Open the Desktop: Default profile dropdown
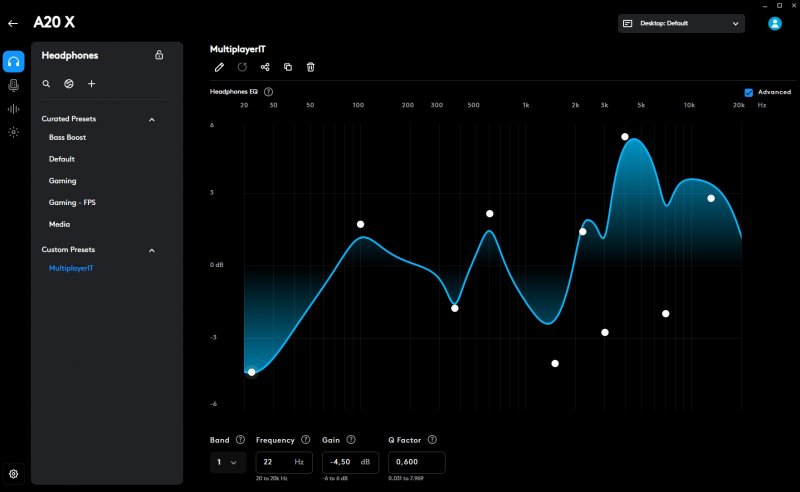This screenshot has height=492, width=800. 681,23
